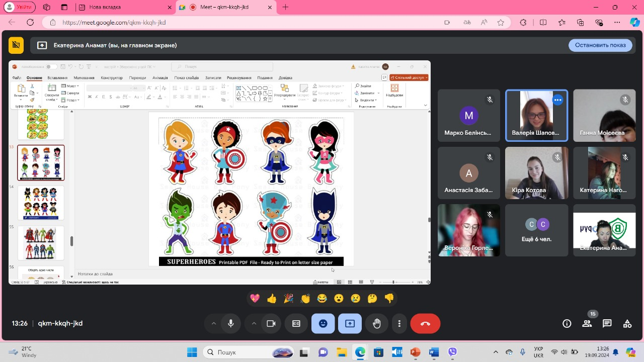Image resolution: width=644 pixels, height=362 pixels.
Task: Send the thinking face reaction
Action: [372, 298]
